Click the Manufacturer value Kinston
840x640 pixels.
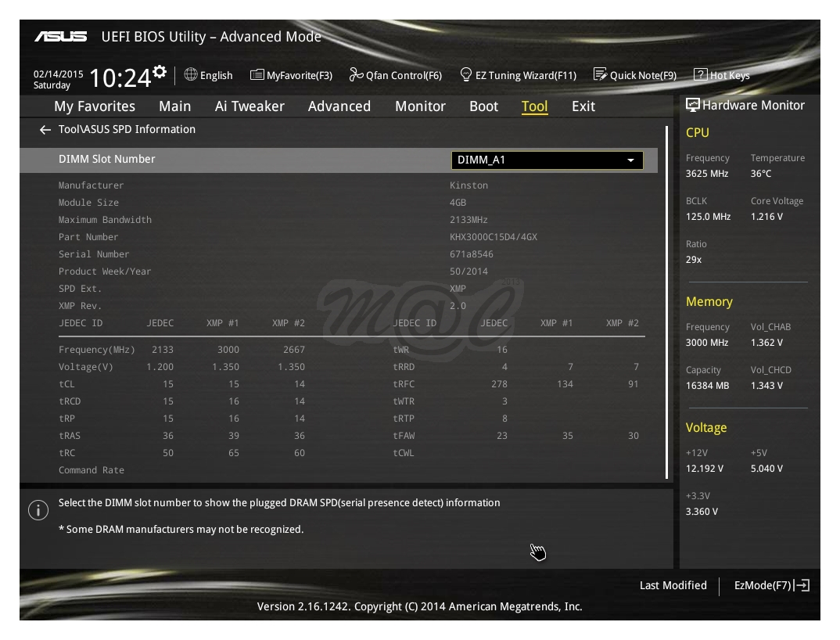(x=468, y=185)
